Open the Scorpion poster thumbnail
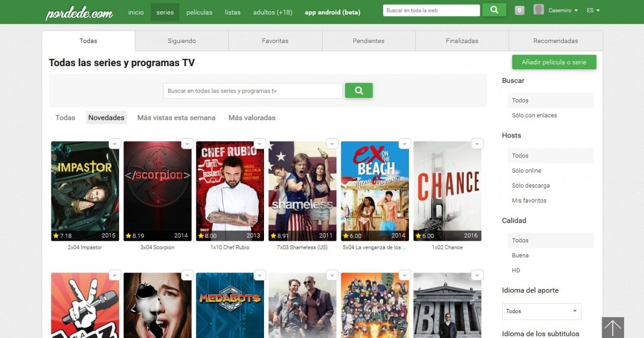Image resolution: width=644 pixels, height=338 pixels. (157, 191)
